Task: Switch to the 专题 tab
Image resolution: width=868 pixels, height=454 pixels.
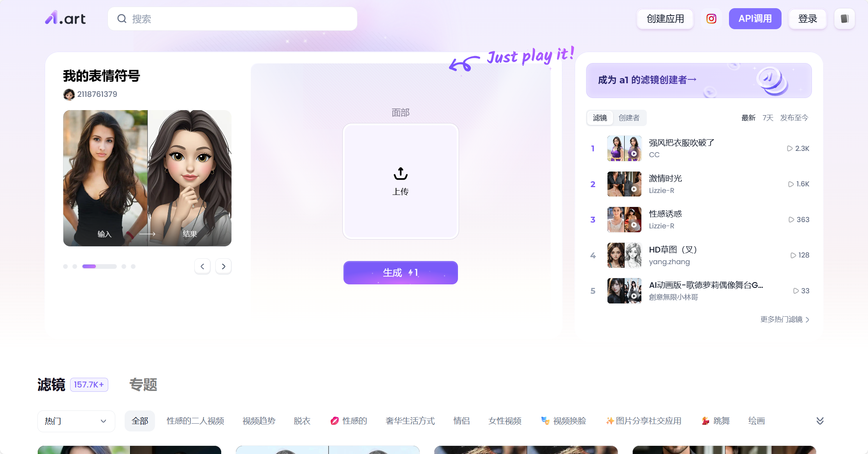Action: tap(143, 385)
